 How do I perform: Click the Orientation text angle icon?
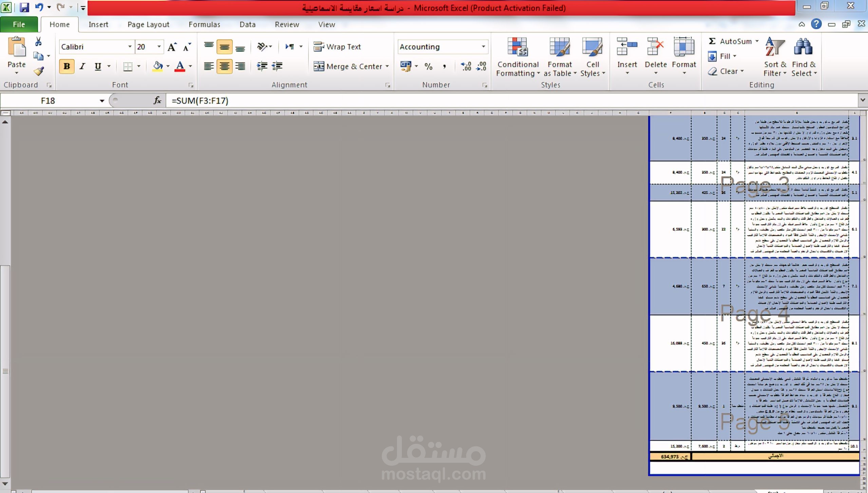[x=262, y=46]
